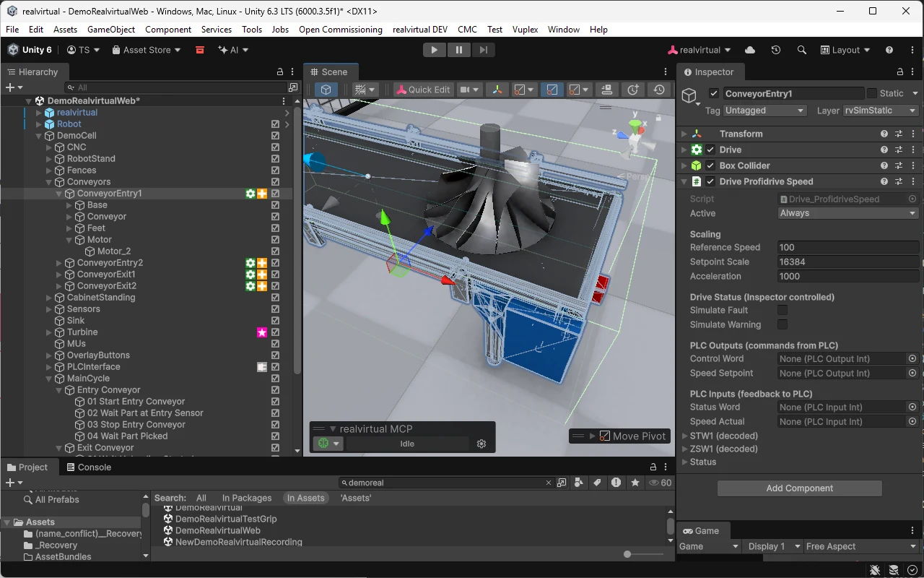Open Undo History from the main toolbar
Image resolution: width=924 pixels, height=578 pixels.
point(776,50)
